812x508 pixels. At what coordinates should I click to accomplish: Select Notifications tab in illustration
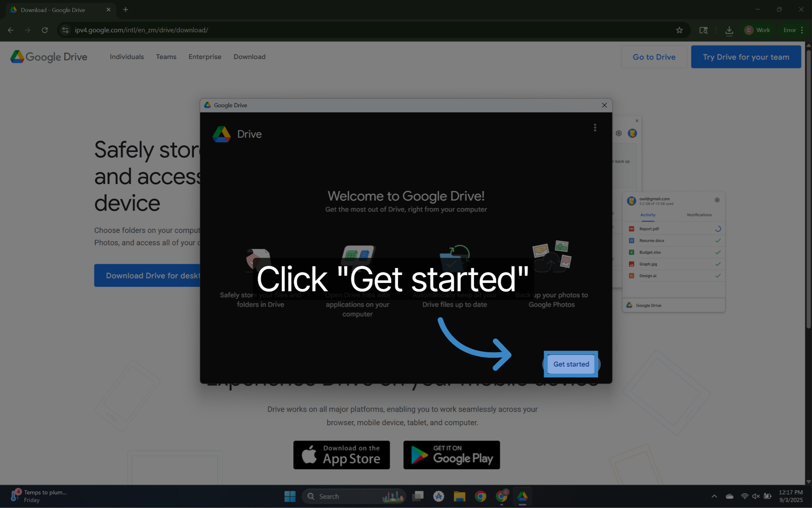coord(699,215)
